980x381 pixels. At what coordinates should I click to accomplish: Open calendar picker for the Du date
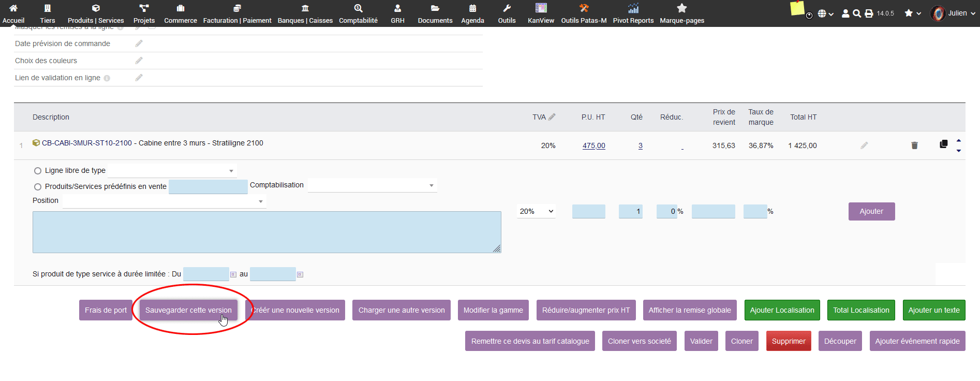(233, 274)
